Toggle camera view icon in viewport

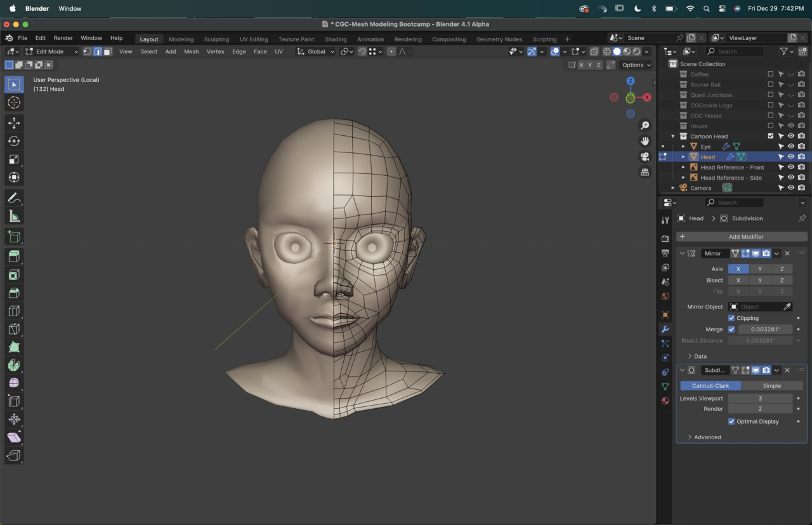point(645,157)
